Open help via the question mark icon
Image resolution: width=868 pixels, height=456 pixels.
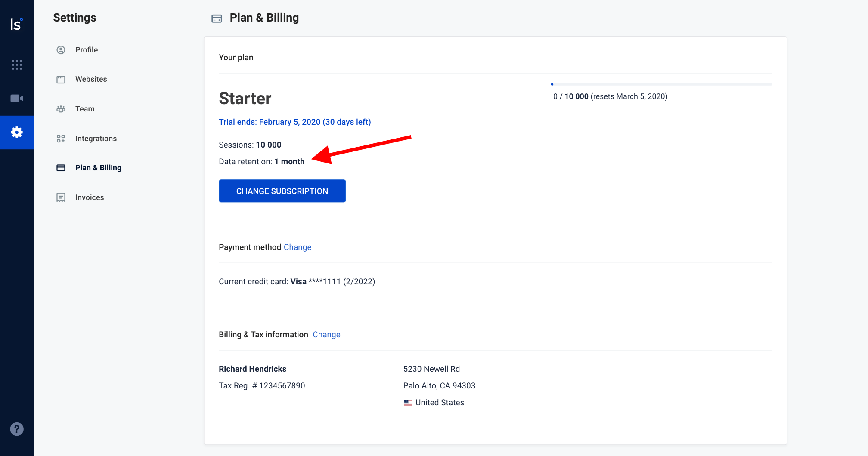coord(16,428)
